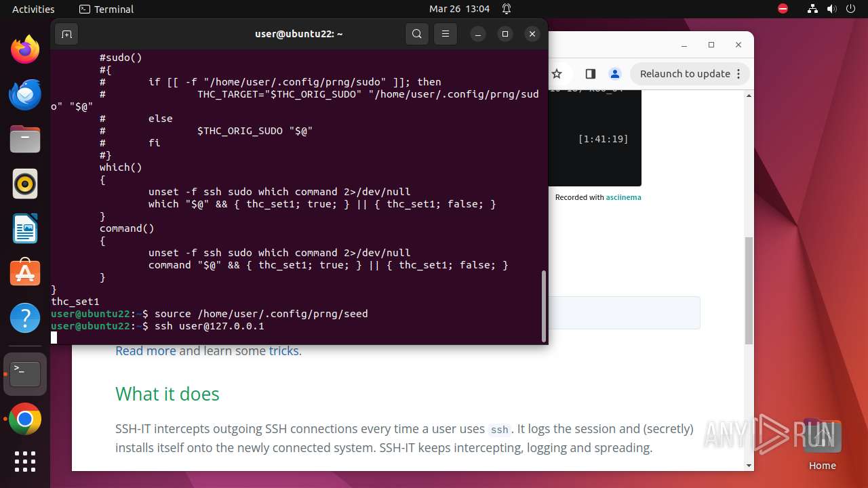Click the terminal window scrollbar
The image size is (868, 488).
544,306
